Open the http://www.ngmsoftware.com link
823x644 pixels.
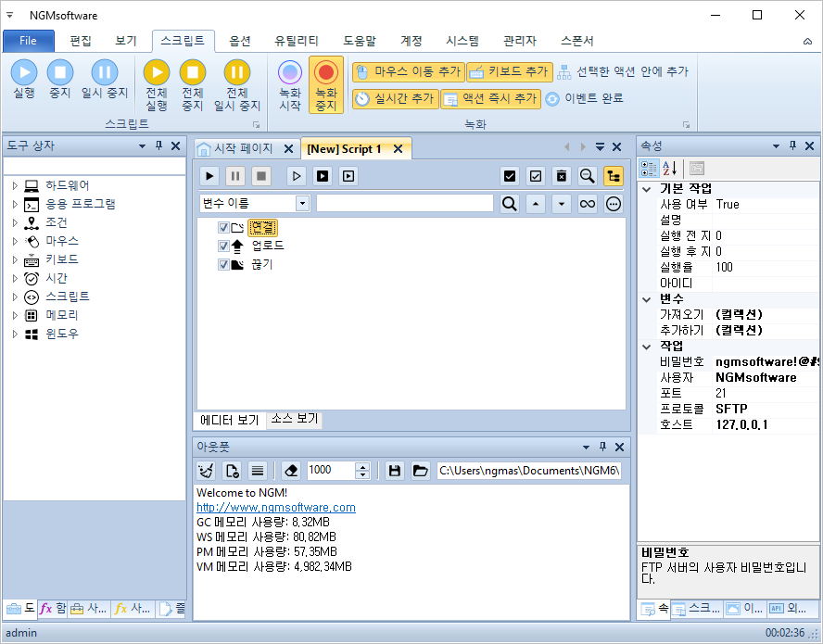276,508
